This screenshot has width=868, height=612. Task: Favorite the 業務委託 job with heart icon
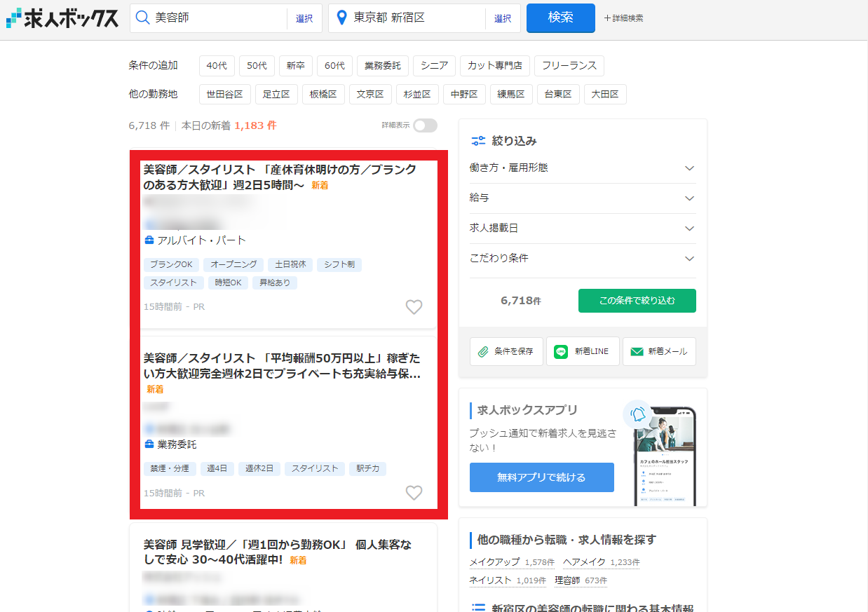click(x=414, y=493)
